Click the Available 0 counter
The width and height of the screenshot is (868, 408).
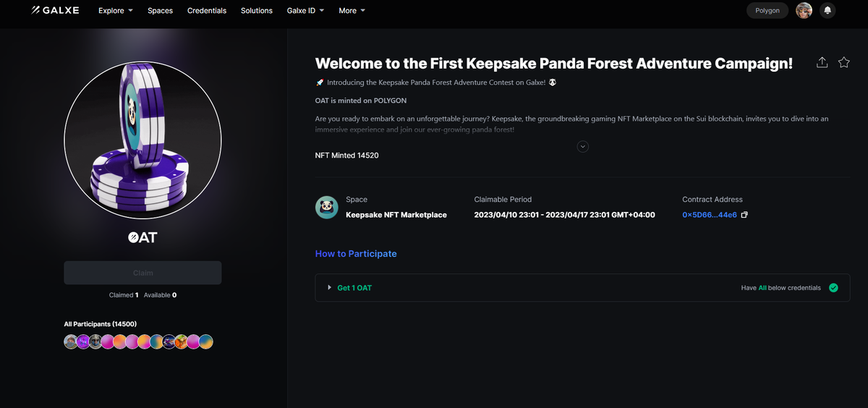pos(161,295)
